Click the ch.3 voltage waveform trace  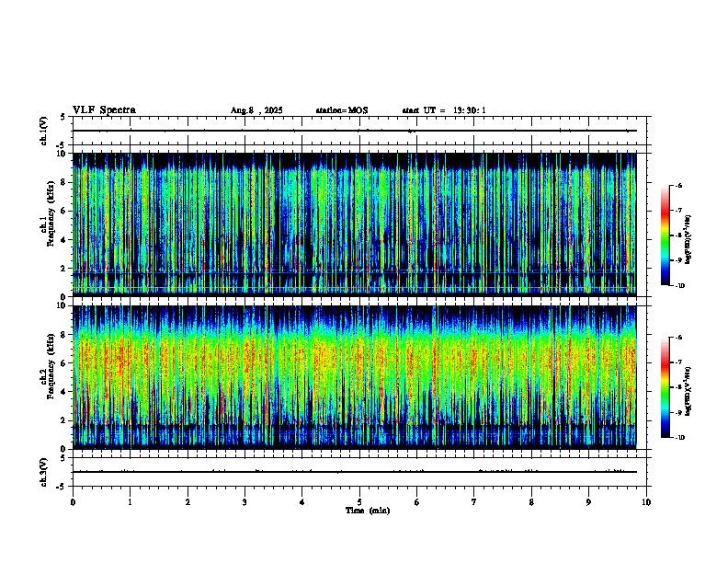(x=354, y=472)
